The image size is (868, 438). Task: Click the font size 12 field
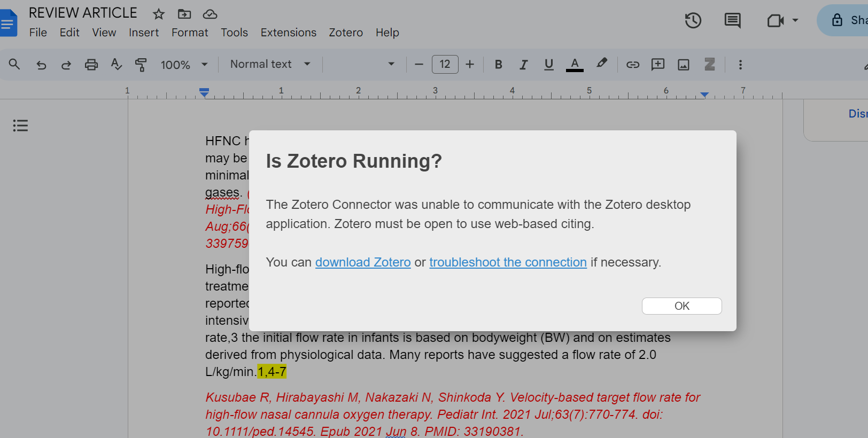click(x=445, y=64)
